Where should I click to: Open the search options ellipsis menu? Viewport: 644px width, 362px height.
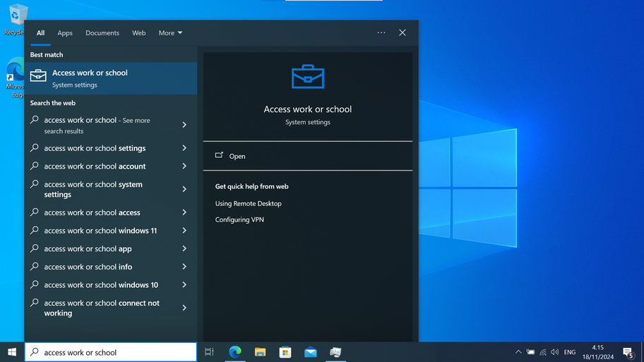(381, 32)
